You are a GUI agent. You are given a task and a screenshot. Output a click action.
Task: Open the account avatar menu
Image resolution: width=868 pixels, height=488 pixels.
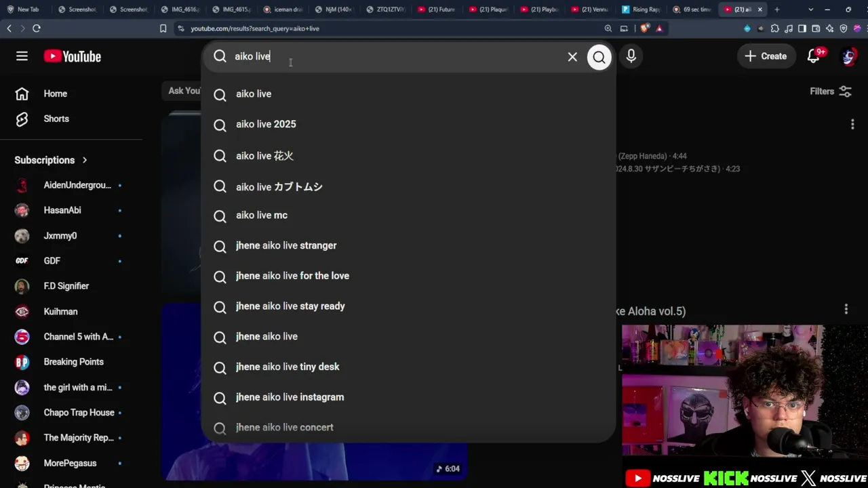pyautogui.click(x=848, y=56)
